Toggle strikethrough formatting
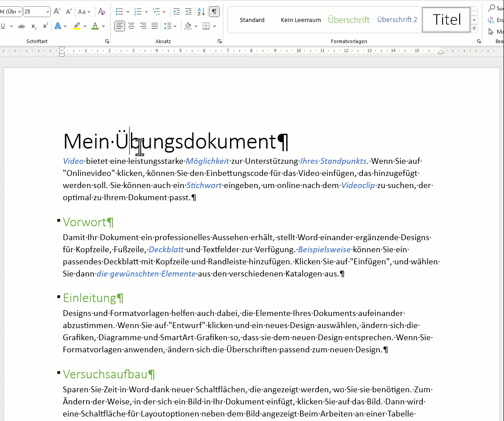The image size is (504, 421). point(22,26)
